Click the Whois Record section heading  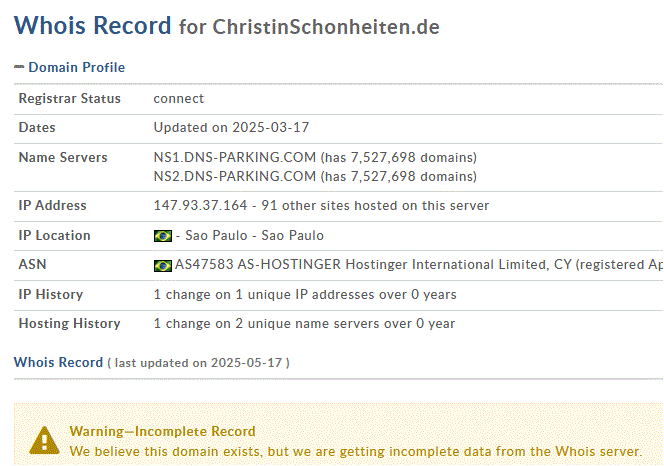coord(58,363)
